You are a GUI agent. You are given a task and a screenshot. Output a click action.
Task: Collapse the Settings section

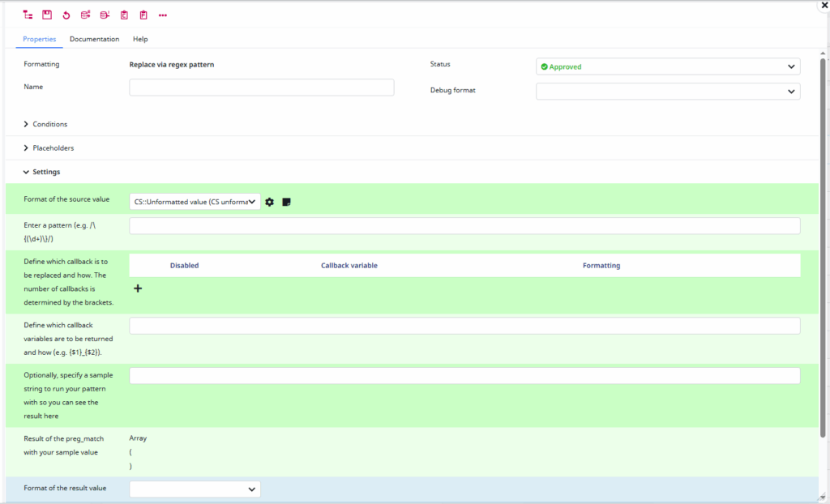coord(45,171)
